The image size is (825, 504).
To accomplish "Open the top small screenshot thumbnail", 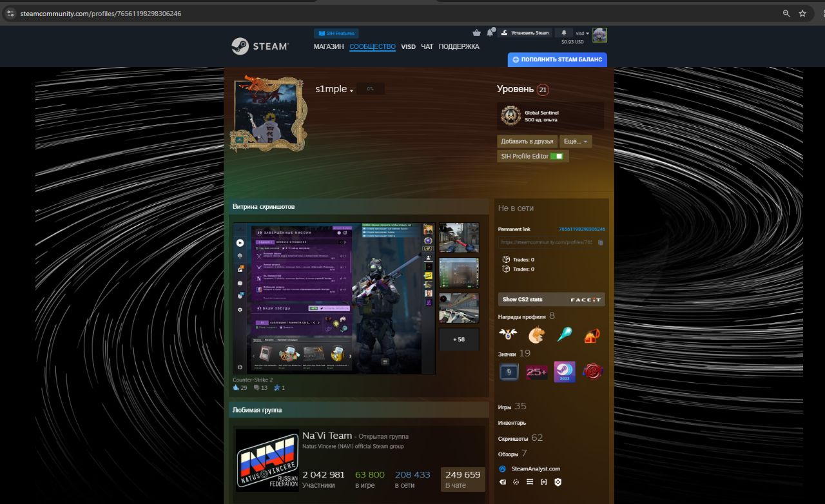I will (459, 237).
